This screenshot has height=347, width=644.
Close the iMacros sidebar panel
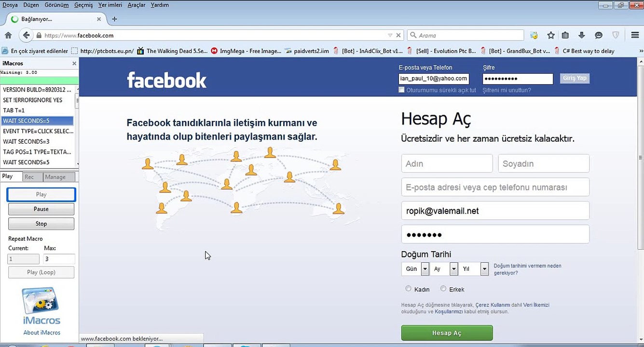74,63
